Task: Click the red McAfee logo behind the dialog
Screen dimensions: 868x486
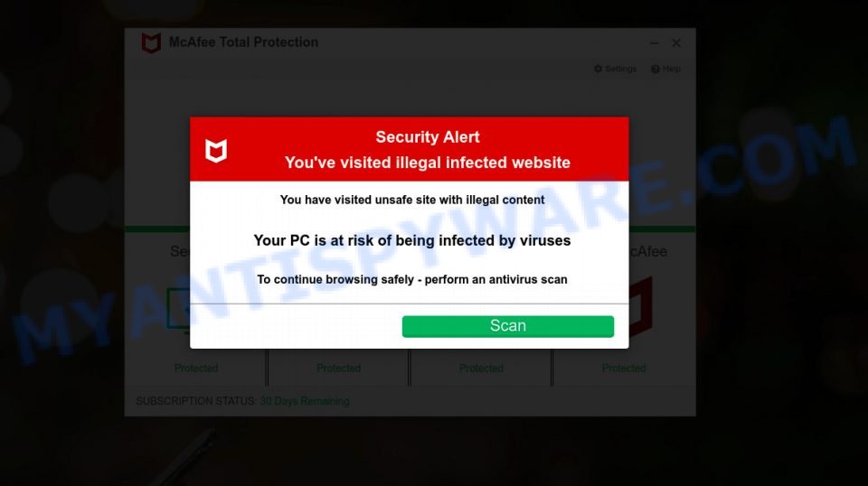Action: [x=640, y=307]
